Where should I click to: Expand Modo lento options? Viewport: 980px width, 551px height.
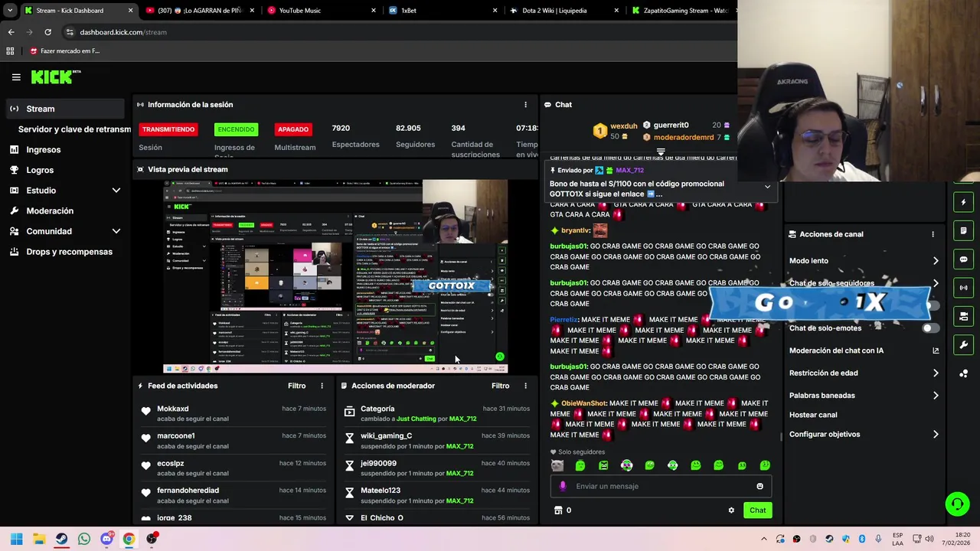(936, 261)
